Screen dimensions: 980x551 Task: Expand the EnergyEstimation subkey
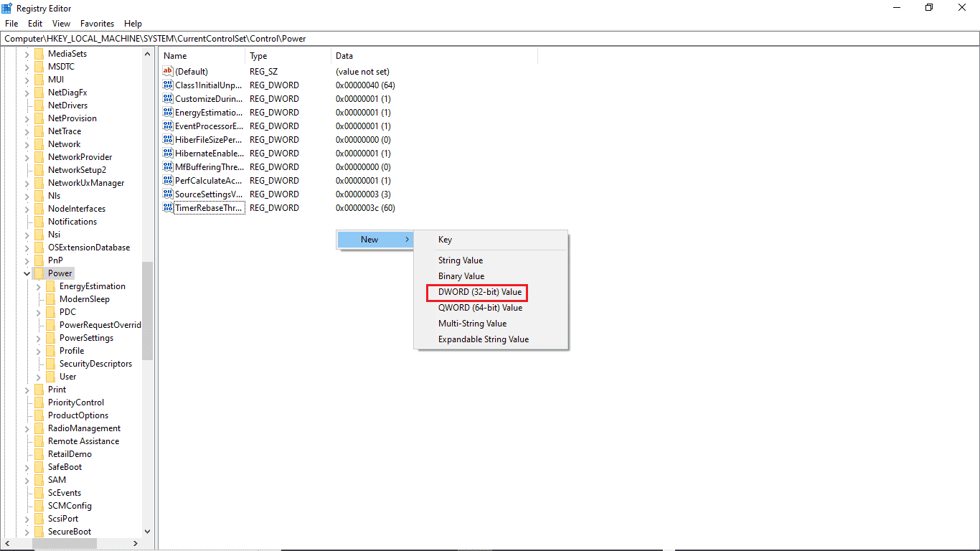click(39, 286)
